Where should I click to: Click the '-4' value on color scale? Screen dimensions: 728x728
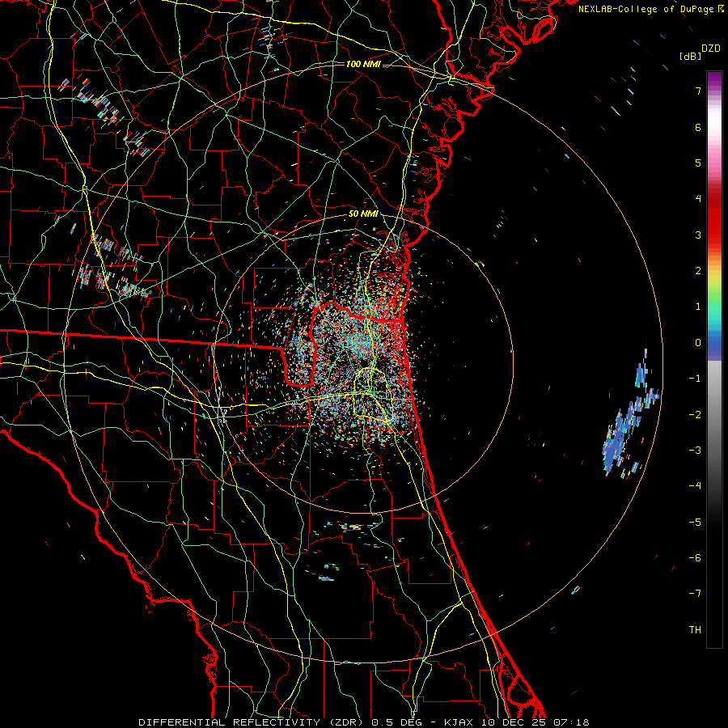(695, 486)
